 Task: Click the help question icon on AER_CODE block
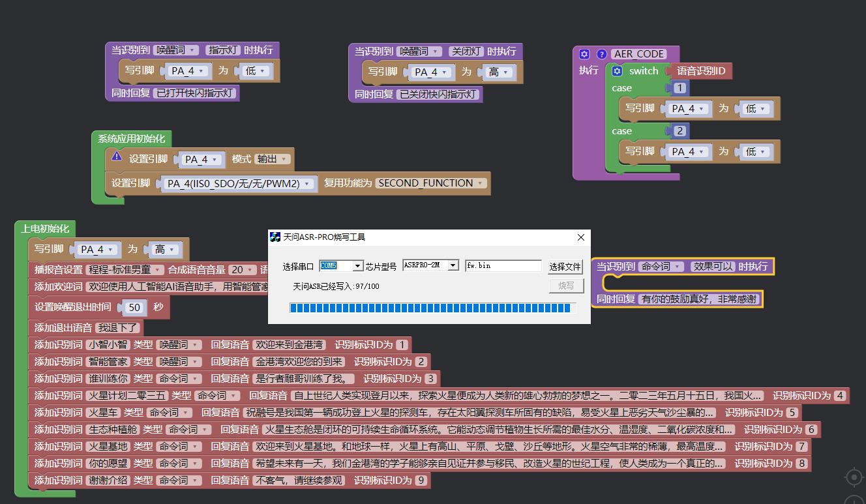602,54
